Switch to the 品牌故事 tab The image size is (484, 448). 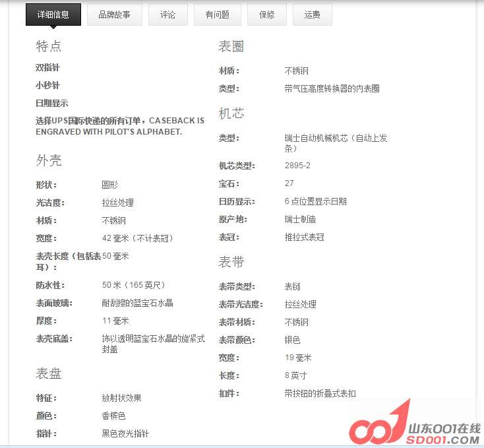point(115,15)
